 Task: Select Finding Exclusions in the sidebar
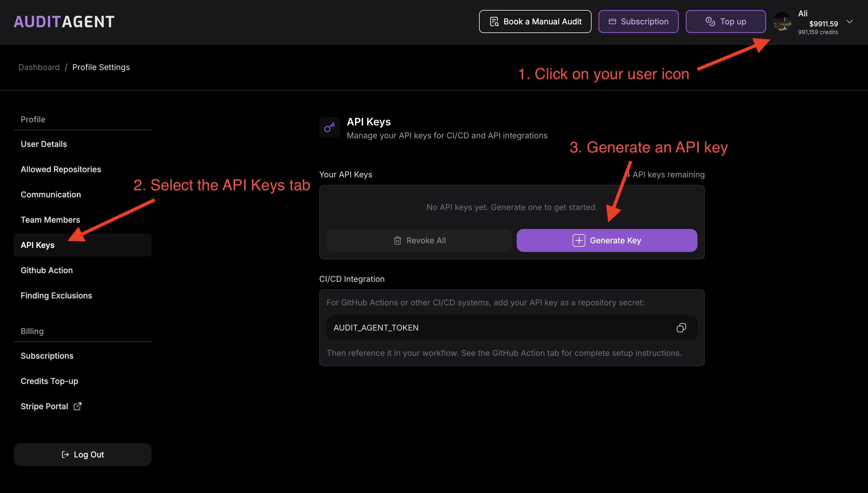click(56, 295)
